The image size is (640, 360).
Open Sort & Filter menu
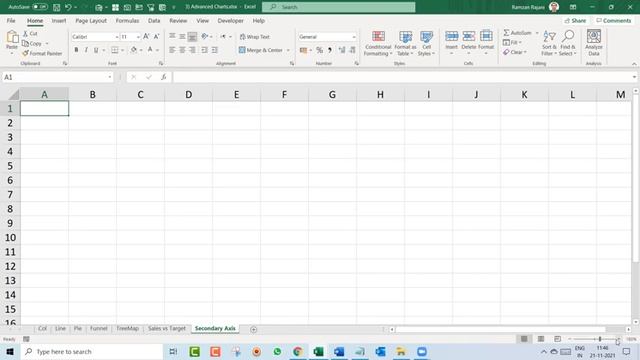(x=549, y=43)
